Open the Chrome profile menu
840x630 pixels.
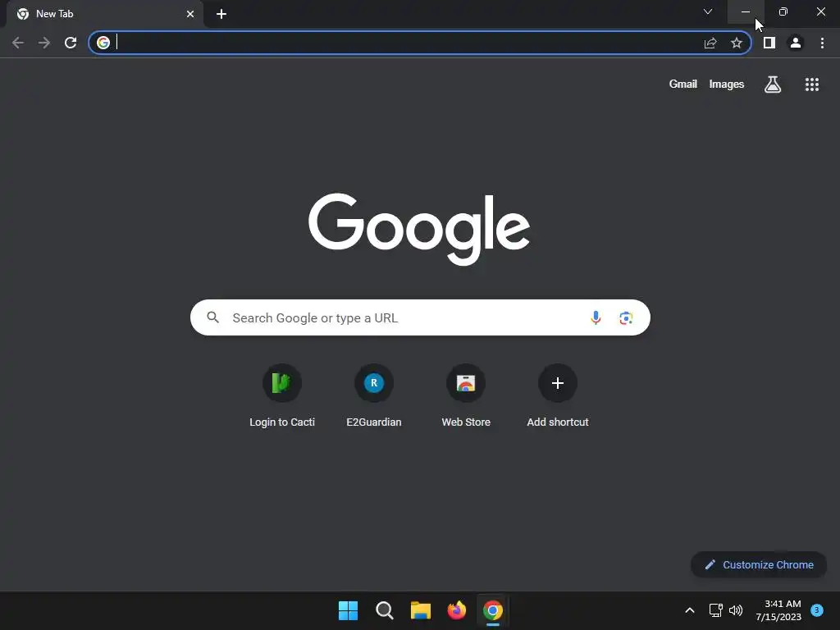point(796,43)
